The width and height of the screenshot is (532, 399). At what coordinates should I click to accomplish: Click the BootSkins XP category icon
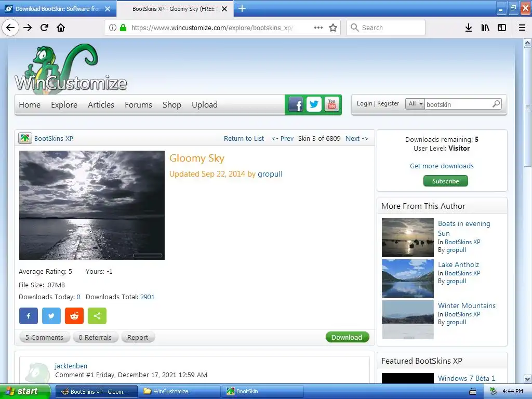25,138
